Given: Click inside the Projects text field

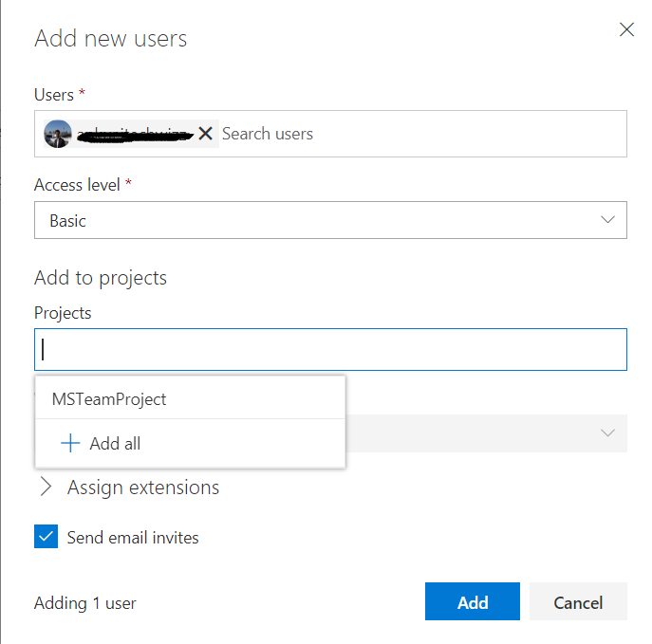Looking at the screenshot, I should 330,350.
